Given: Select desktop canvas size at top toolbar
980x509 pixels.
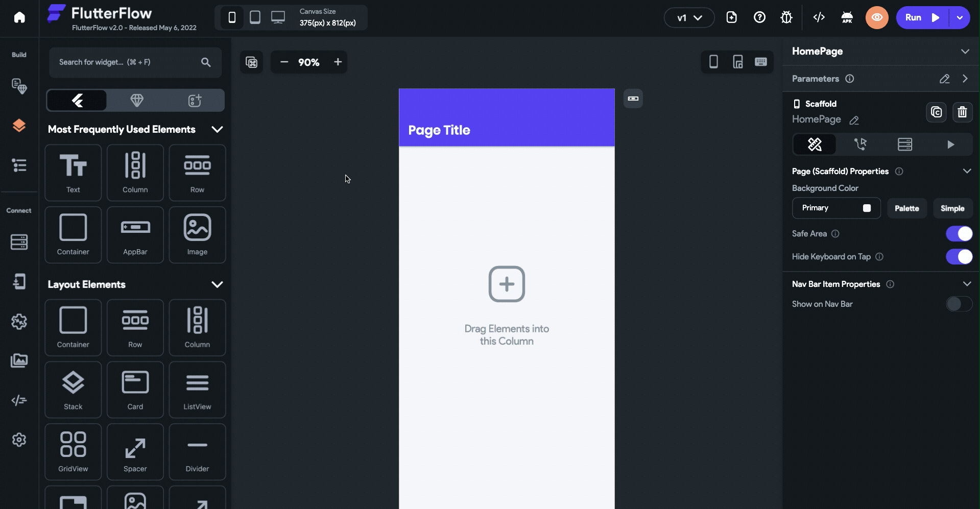Looking at the screenshot, I should [278, 17].
